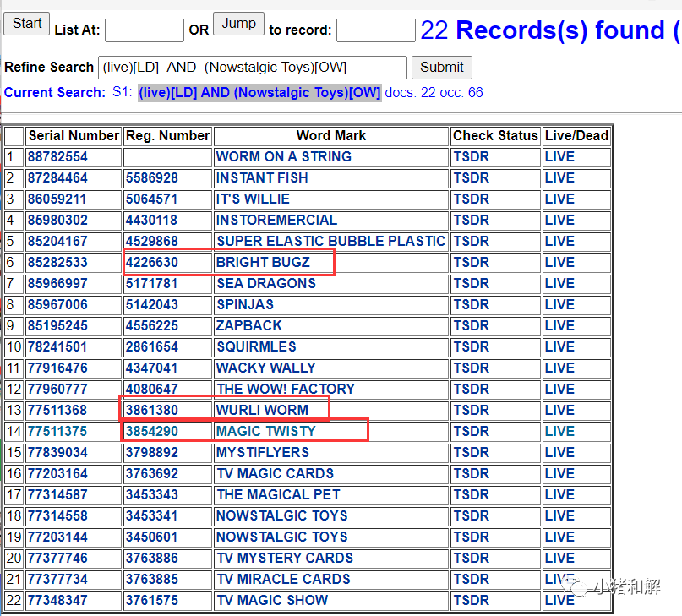Click LIVE status in INSTANT FISH row
Viewport: 682px width, 616px height.
click(559, 178)
